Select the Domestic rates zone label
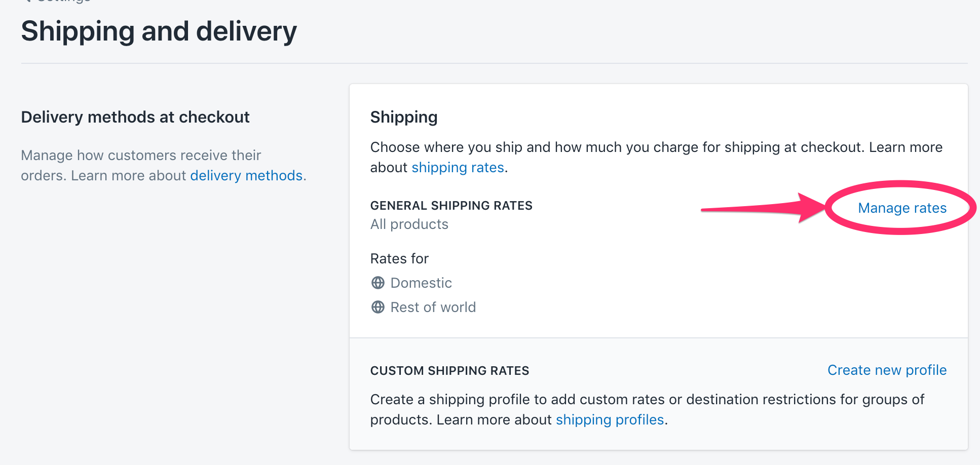 point(421,283)
